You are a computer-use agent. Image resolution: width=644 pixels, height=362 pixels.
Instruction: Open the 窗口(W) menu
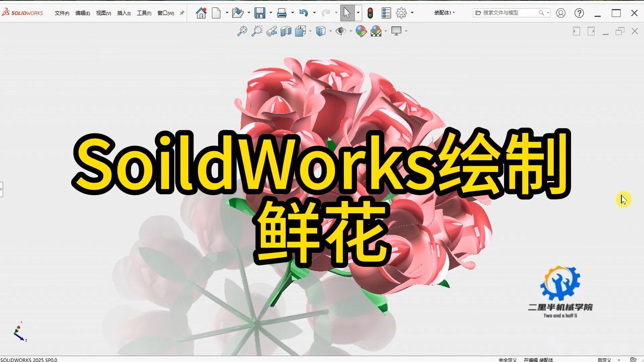[165, 13]
